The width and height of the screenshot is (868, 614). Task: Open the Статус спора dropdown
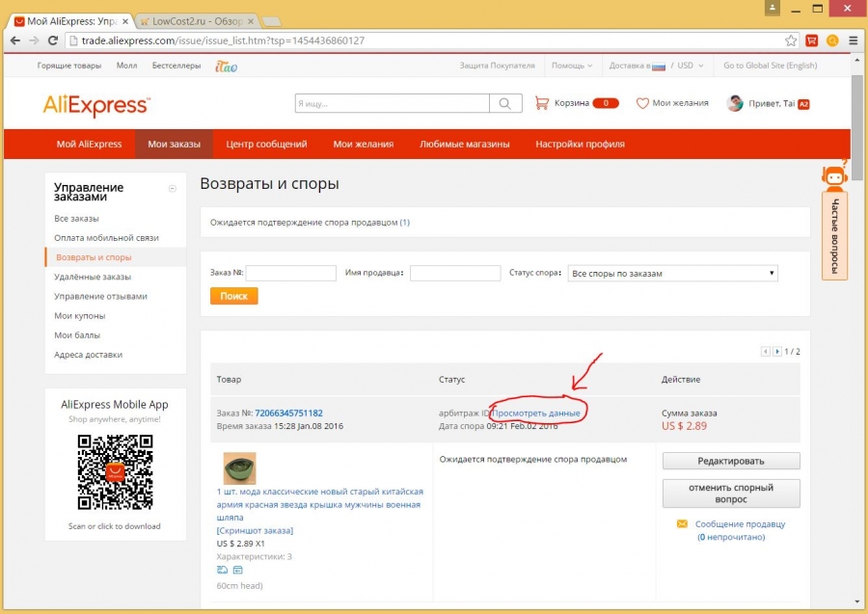tap(672, 273)
